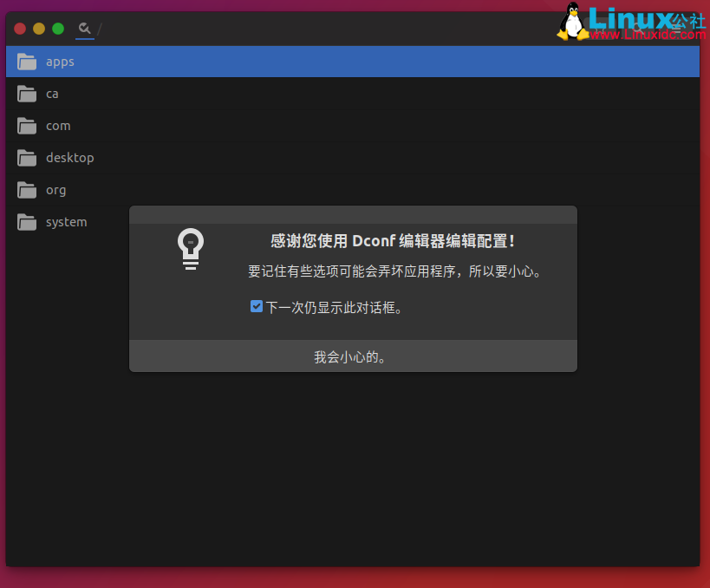This screenshot has width=710, height=588.
Task: Click the yellow minimize window button
Action: pos(39,29)
